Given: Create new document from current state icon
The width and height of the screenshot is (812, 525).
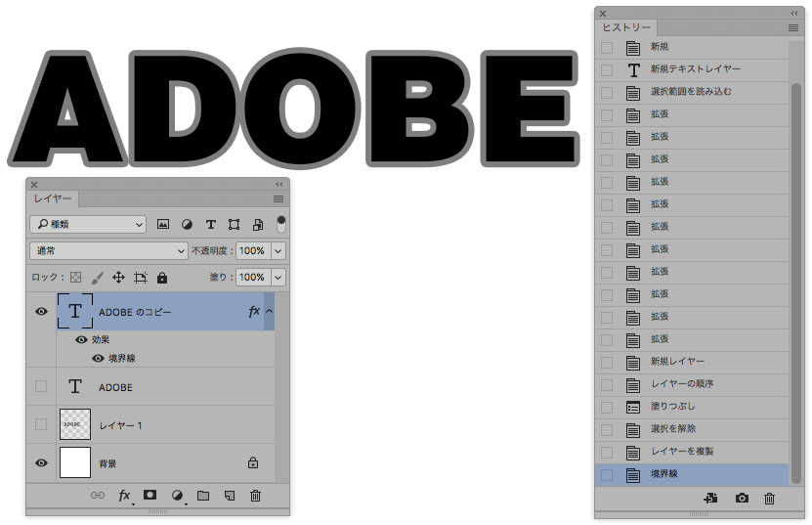Looking at the screenshot, I should [710, 498].
